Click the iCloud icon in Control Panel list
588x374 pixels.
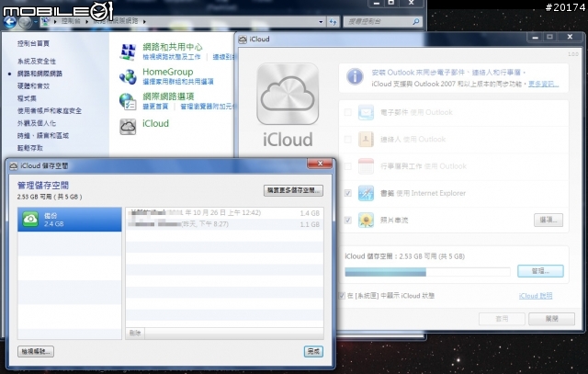(x=128, y=127)
